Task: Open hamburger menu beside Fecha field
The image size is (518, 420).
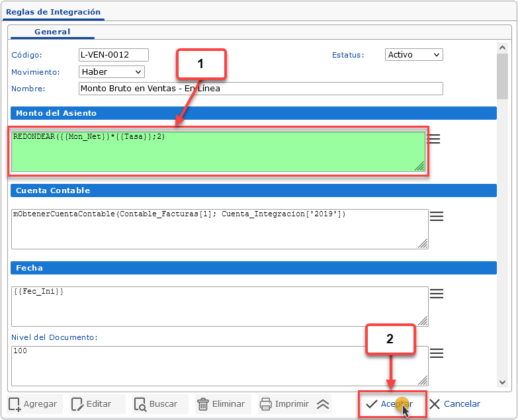Action: (437, 294)
